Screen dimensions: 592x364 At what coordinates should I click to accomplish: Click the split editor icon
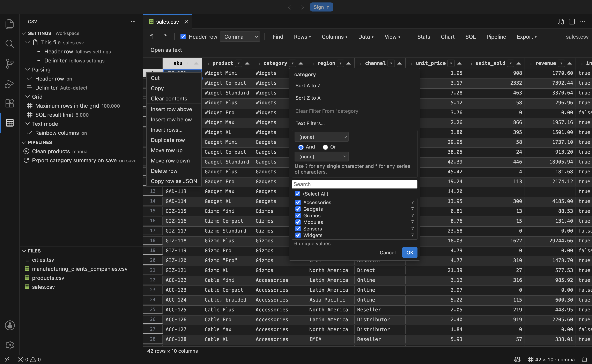pos(572,22)
